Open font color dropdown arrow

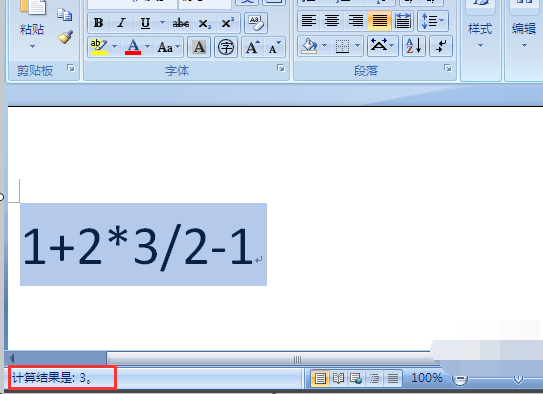(148, 47)
